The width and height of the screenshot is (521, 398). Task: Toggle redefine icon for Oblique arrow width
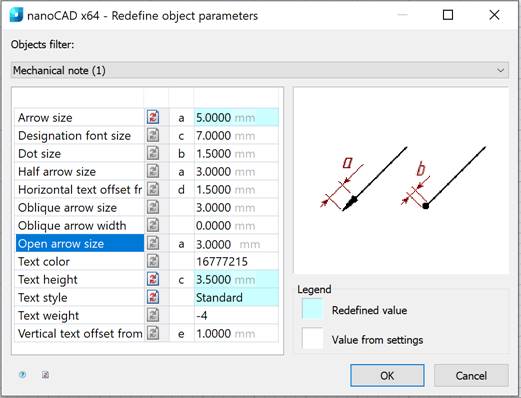tap(153, 225)
